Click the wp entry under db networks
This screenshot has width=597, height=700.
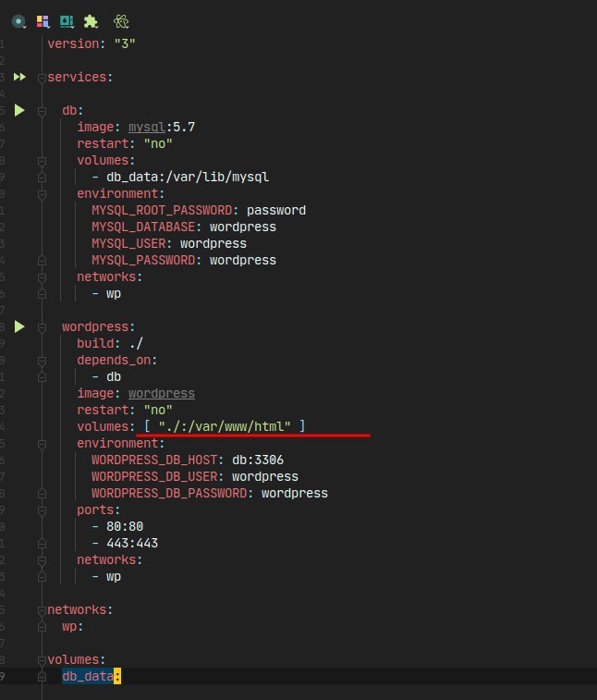tap(114, 294)
